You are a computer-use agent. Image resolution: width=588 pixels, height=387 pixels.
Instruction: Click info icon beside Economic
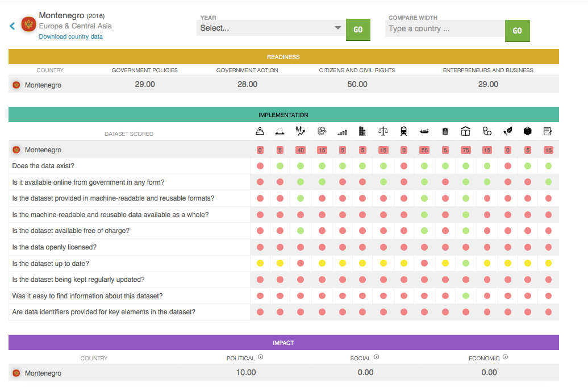(505, 357)
